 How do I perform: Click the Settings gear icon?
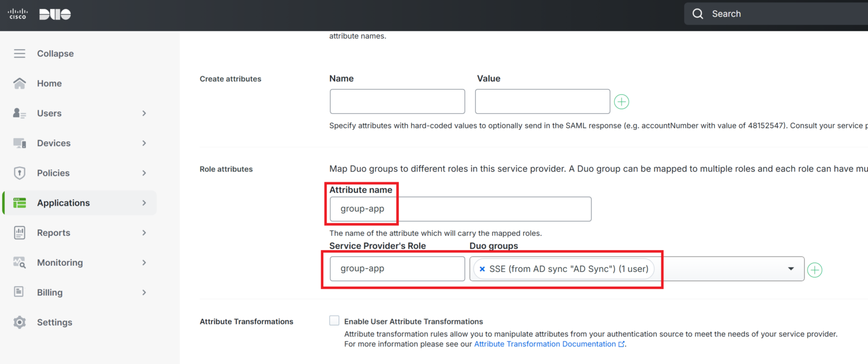[x=20, y=322]
